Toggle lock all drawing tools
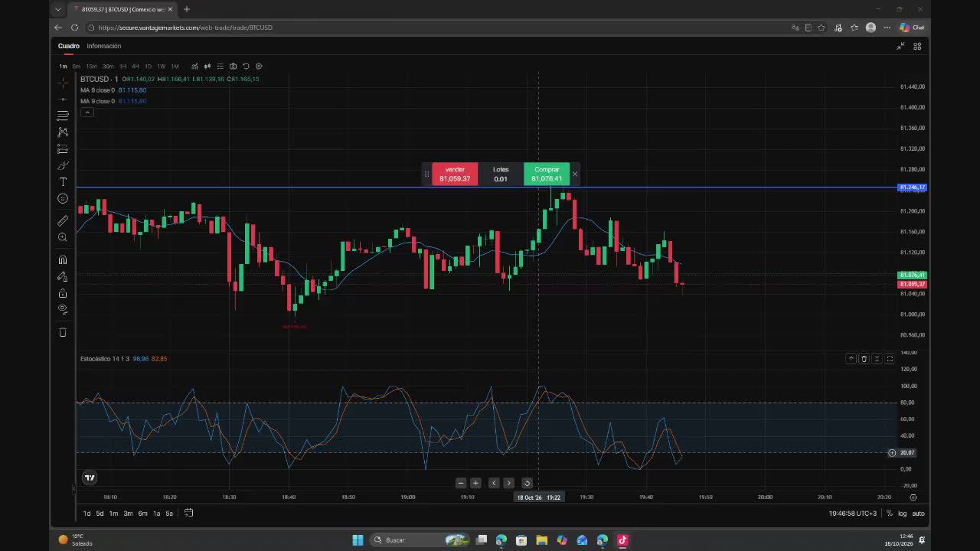This screenshot has width=980, height=551. tap(63, 293)
